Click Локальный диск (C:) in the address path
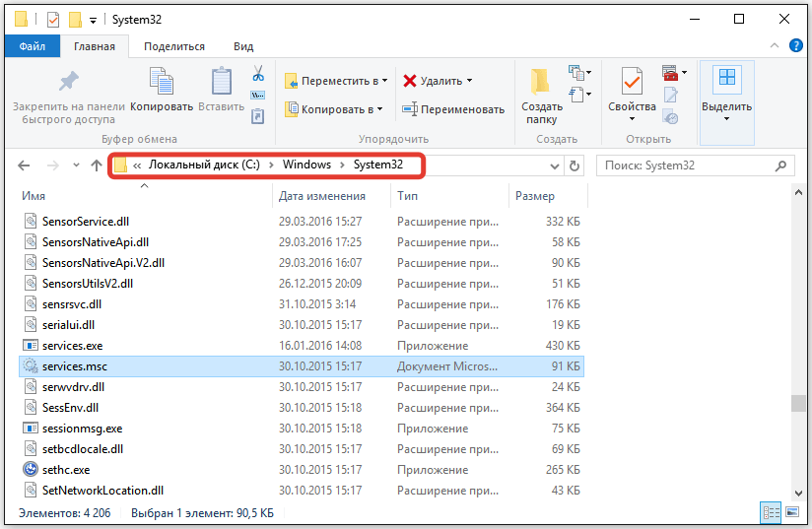The width and height of the screenshot is (812, 529). tap(204, 165)
